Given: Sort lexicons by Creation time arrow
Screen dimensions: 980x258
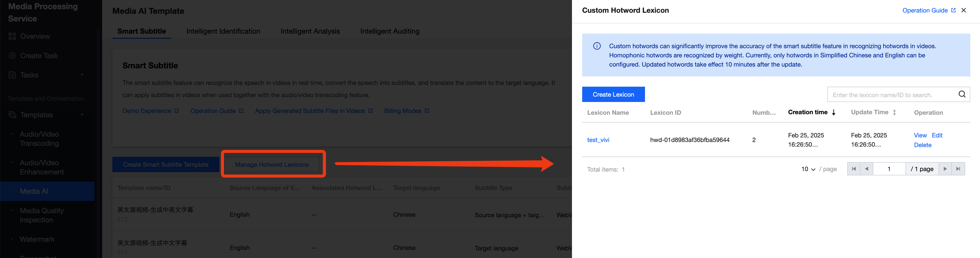Looking at the screenshot, I should pos(833,112).
